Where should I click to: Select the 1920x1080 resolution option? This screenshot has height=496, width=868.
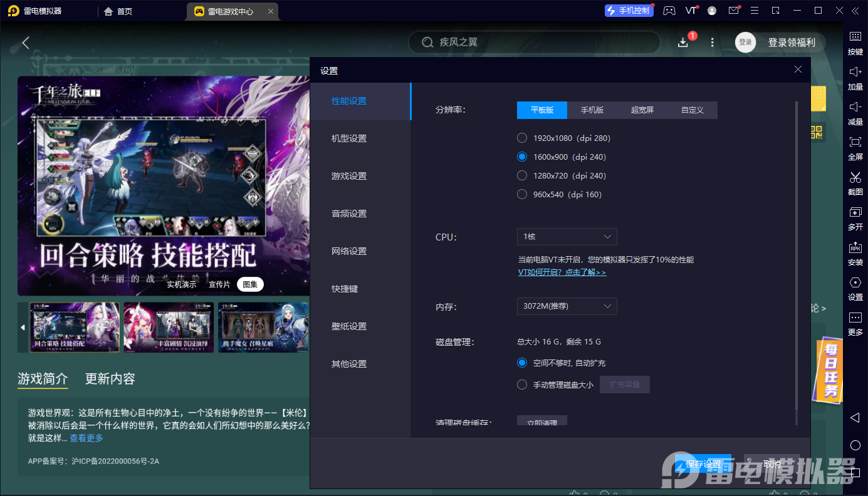coord(522,138)
